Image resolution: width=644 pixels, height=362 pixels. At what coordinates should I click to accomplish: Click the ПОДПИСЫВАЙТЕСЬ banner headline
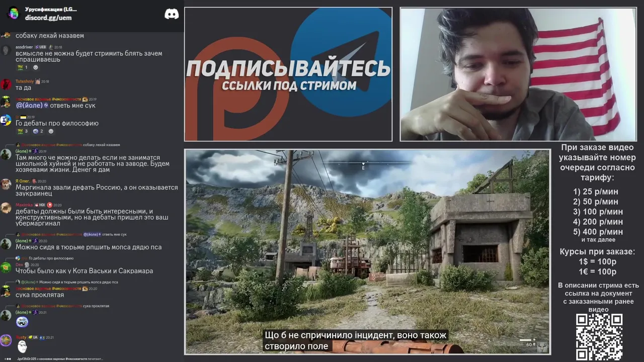[288, 69]
